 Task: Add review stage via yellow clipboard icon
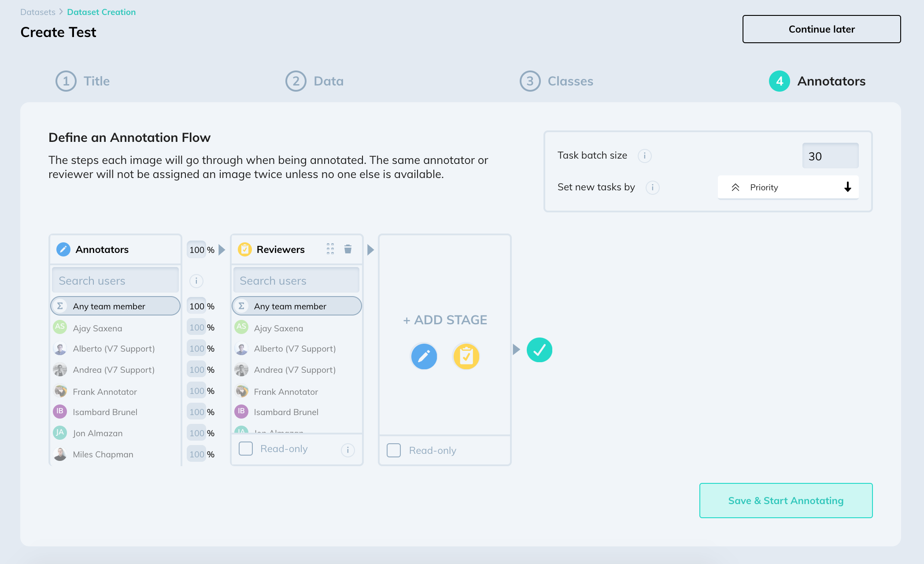click(x=466, y=356)
